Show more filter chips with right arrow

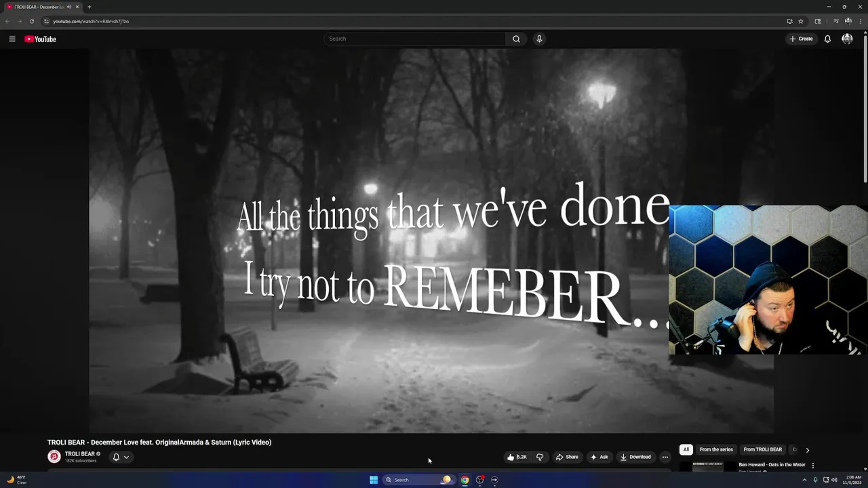coord(807,449)
